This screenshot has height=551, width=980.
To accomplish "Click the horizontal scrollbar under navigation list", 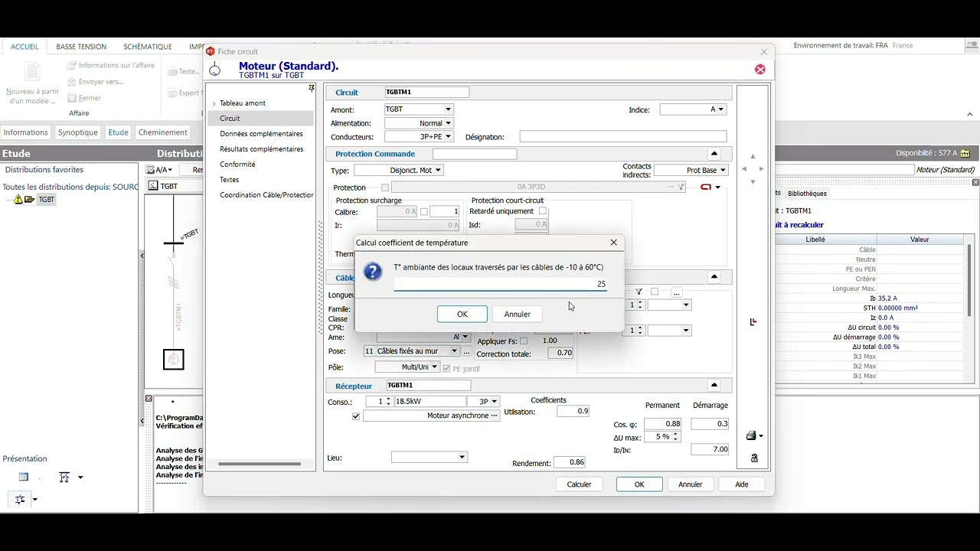I will pyautogui.click(x=260, y=464).
